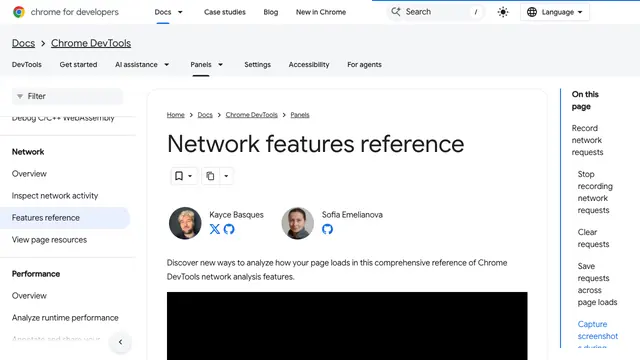Go to the Blog page

[271, 12]
